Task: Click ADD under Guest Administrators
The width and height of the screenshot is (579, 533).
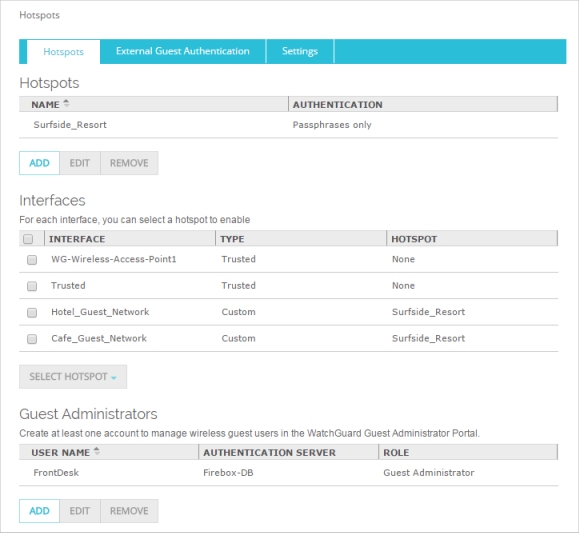Action: pos(40,511)
